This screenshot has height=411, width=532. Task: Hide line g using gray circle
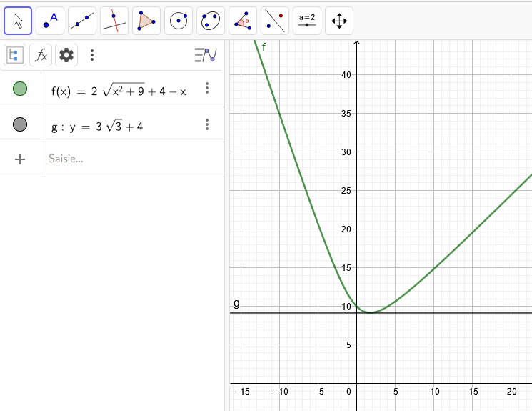click(20, 125)
